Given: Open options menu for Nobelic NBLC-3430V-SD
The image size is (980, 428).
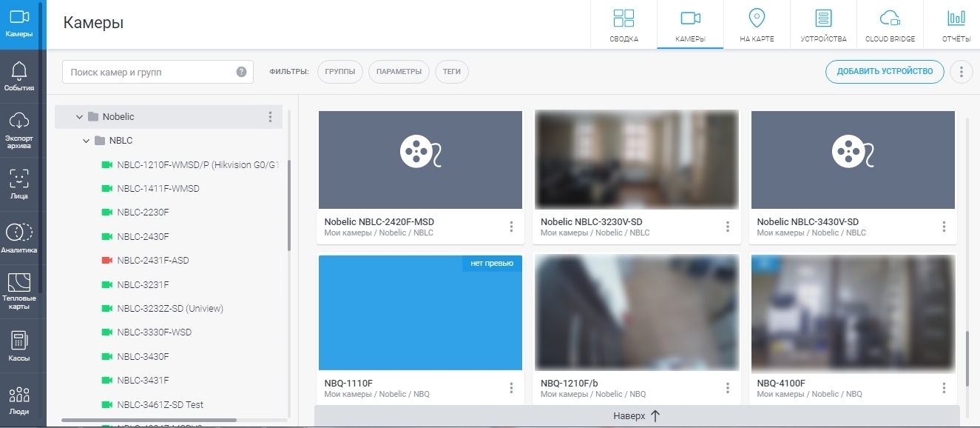Looking at the screenshot, I should click(944, 227).
